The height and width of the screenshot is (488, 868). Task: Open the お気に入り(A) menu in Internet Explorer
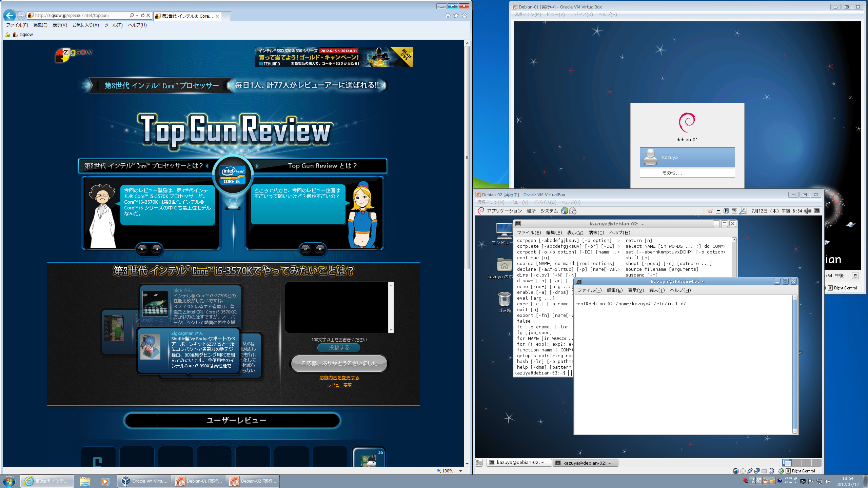coord(85,25)
